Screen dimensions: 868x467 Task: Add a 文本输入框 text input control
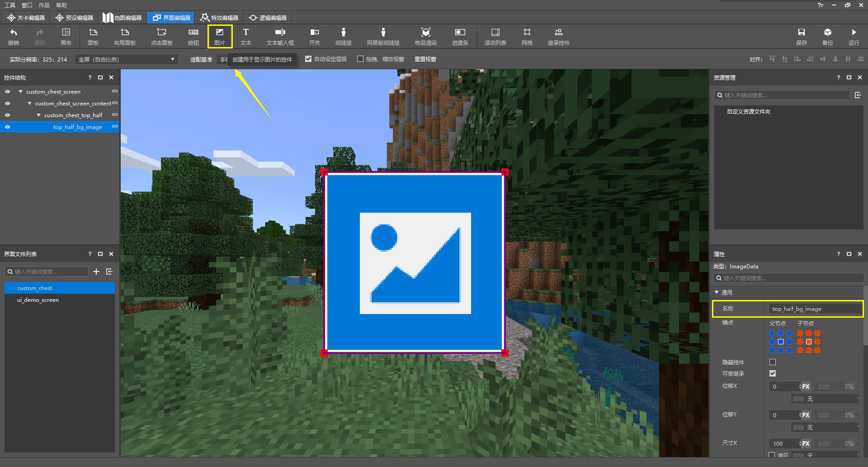click(280, 37)
